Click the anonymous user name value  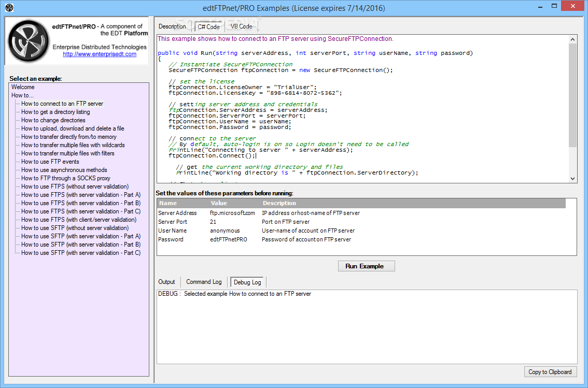click(225, 231)
